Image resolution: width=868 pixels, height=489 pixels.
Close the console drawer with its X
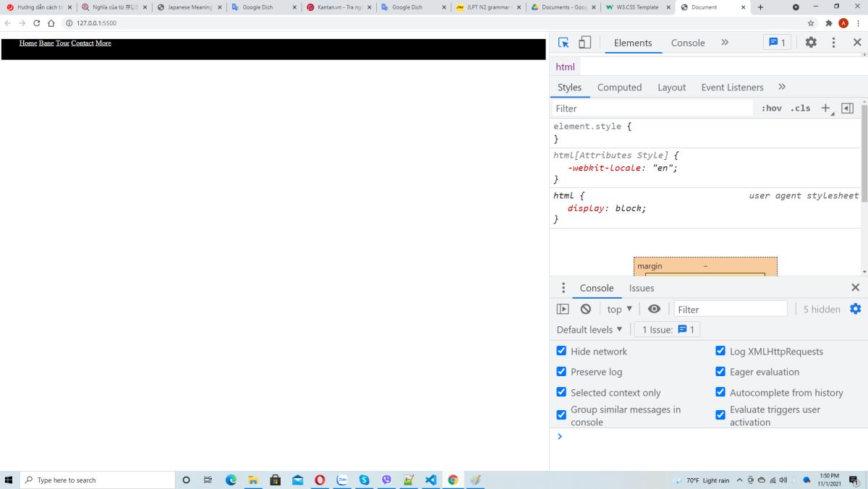click(855, 288)
